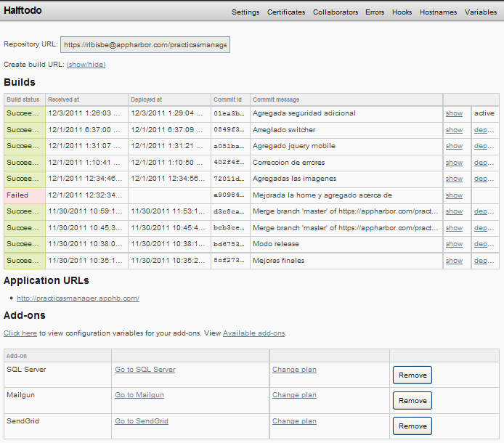Open the Variables page
Screen dimensions: 504x443
tap(481, 12)
